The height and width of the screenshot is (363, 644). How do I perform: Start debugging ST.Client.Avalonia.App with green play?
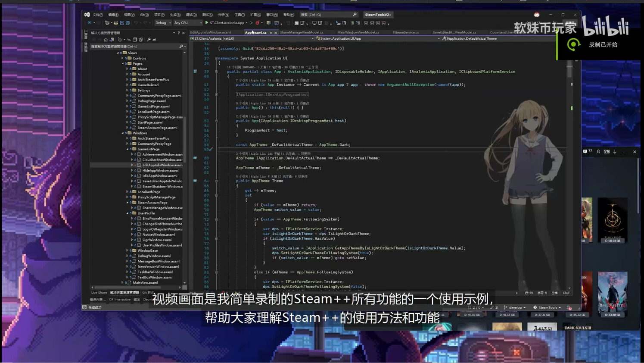coord(207,22)
